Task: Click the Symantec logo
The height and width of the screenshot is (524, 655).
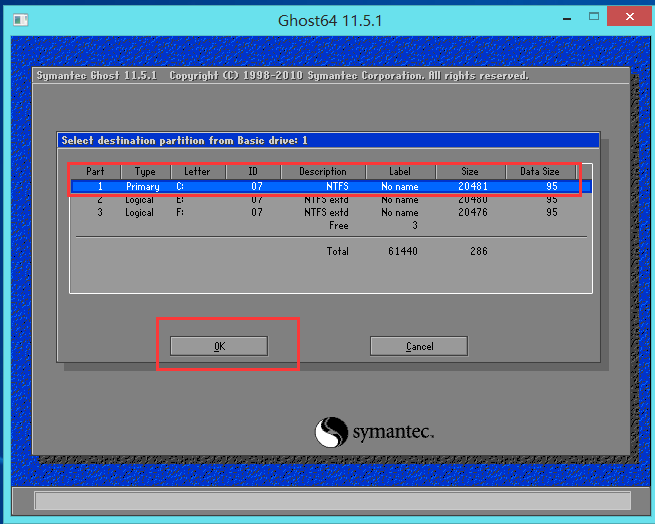Action: coord(374,432)
